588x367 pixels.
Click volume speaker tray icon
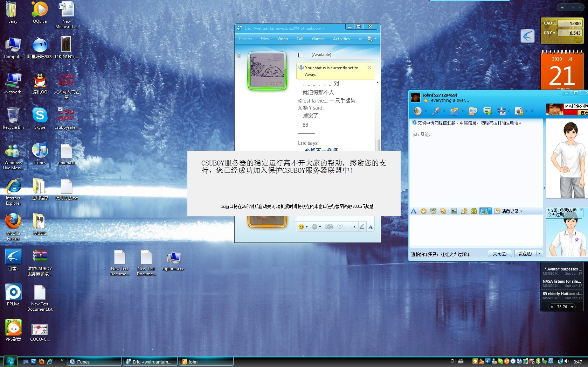pyautogui.click(x=566, y=361)
